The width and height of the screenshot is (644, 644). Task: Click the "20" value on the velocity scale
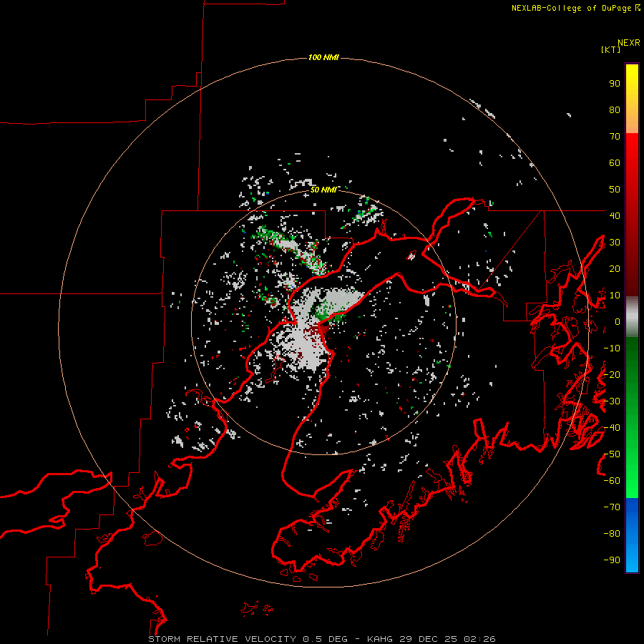(615, 268)
